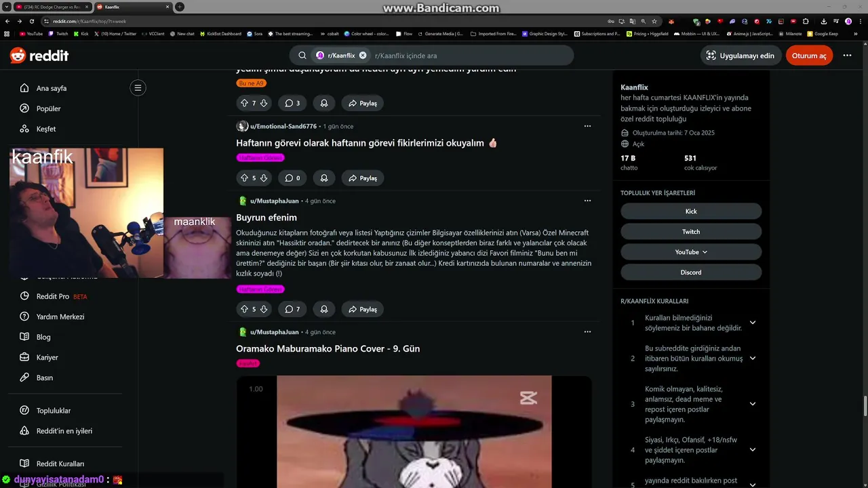Open Basın in the sidebar
Image resolution: width=868 pixels, height=488 pixels.
45,378
